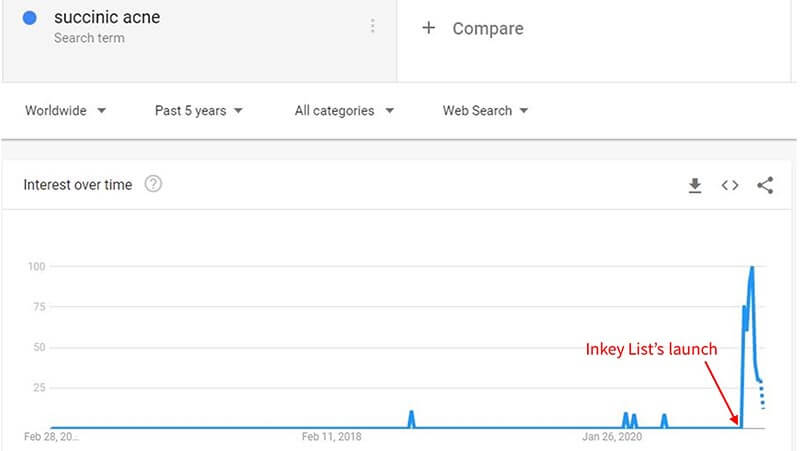Click the dotted forecast section of the line

pos(762,394)
